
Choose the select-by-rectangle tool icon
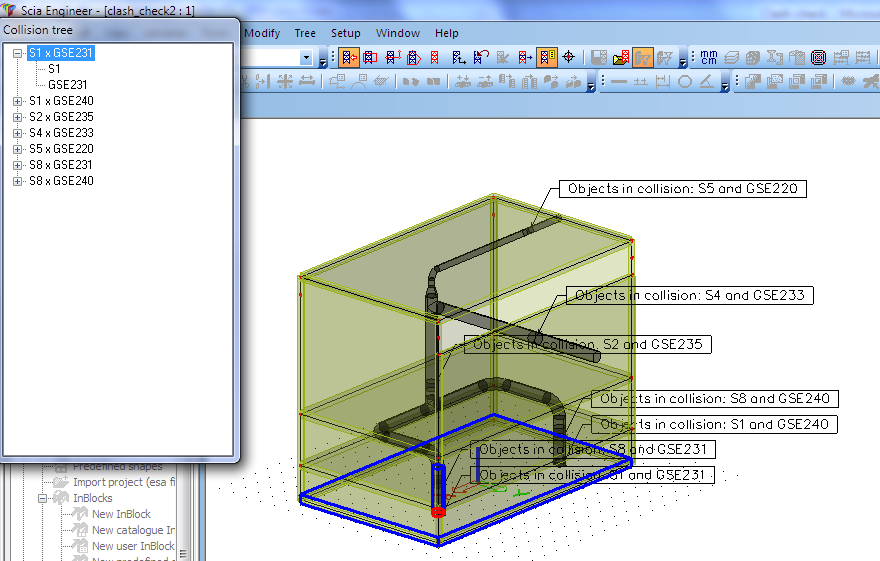pos(370,57)
